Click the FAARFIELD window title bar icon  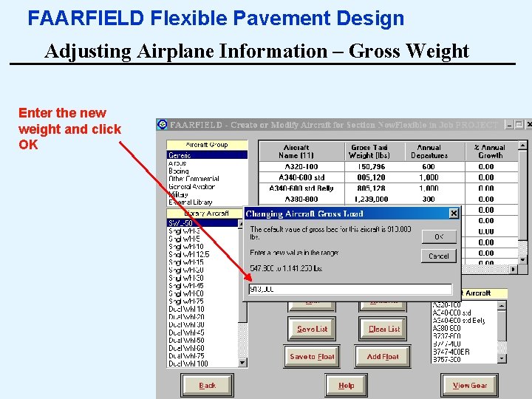(163, 125)
